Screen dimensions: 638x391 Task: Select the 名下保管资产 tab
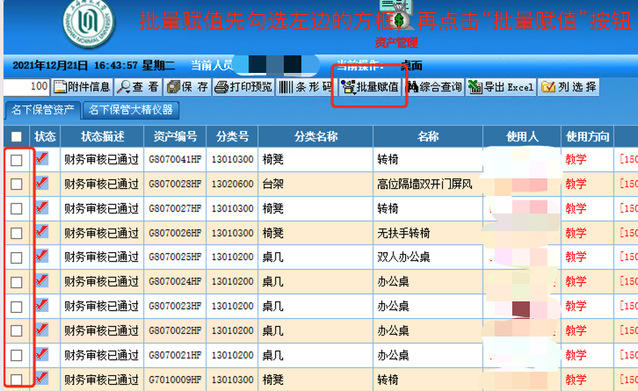click(x=42, y=110)
